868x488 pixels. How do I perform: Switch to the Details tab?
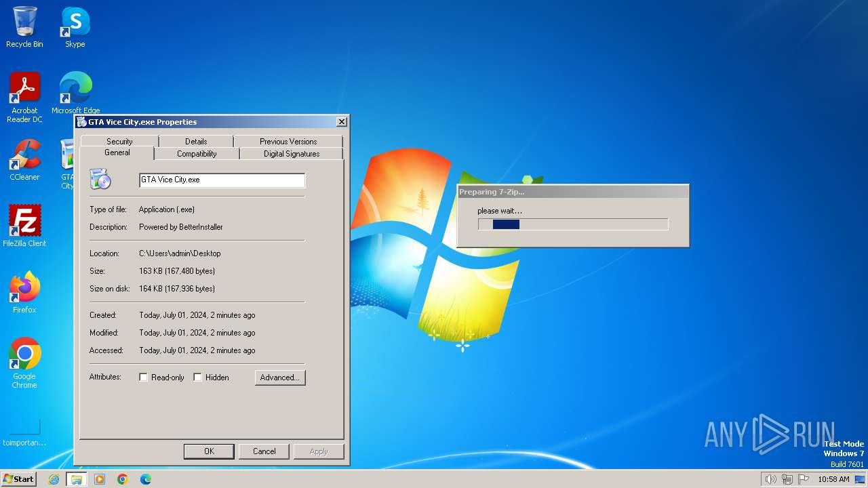(x=196, y=142)
